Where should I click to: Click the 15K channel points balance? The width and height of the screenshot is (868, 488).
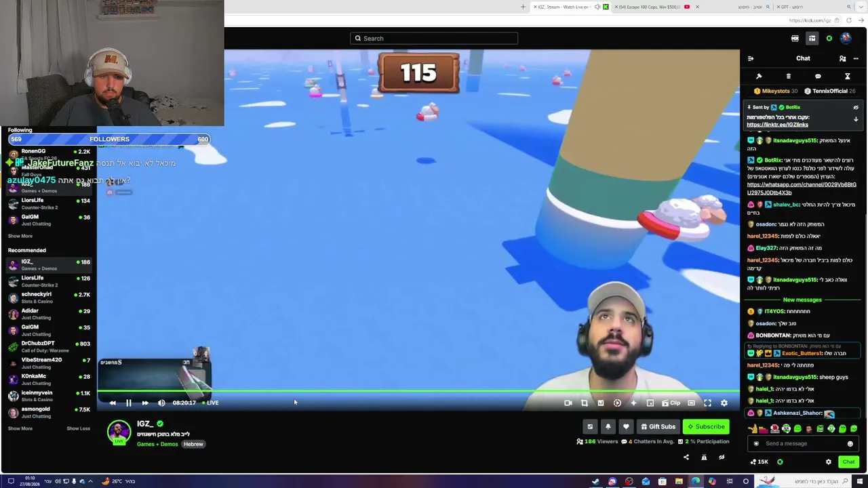click(x=759, y=462)
